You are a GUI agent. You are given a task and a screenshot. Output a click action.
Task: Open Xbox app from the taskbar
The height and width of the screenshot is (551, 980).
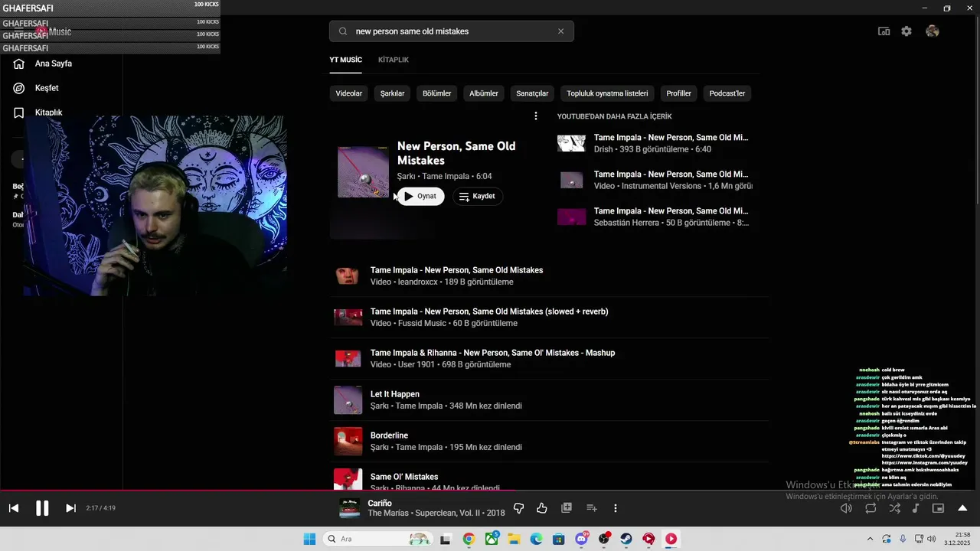tap(492, 539)
